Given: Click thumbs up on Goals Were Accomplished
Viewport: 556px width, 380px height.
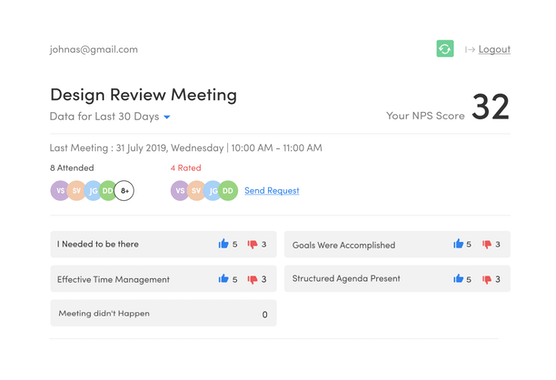Looking at the screenshot, I should (458, 244).
